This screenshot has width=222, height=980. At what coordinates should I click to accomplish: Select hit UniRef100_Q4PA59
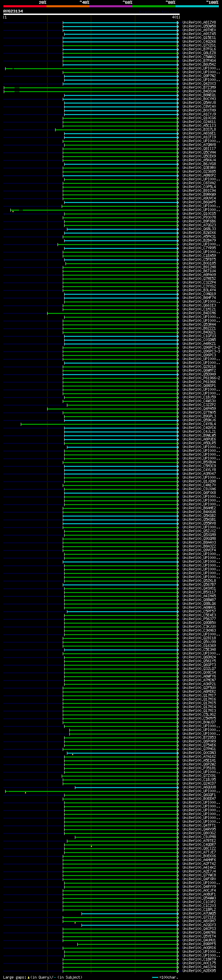click(x=199, y=408)
